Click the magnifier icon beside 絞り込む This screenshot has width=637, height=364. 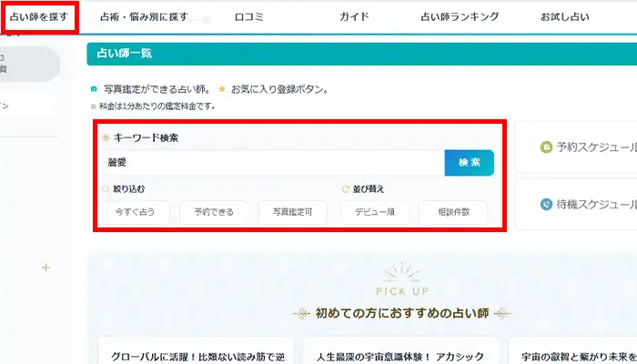pos(106,189)
